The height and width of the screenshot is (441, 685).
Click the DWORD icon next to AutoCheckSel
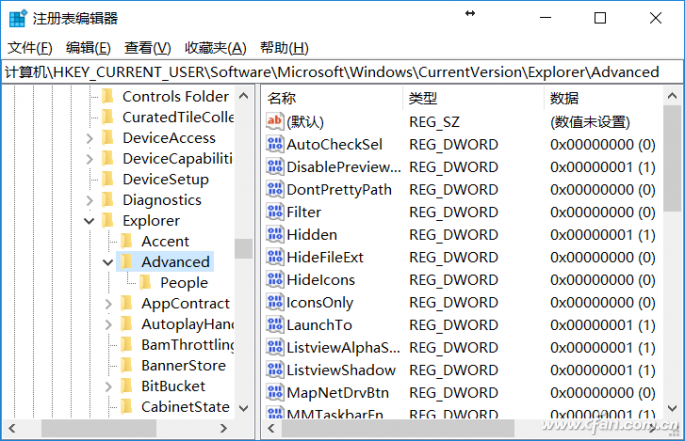(275, 144)
